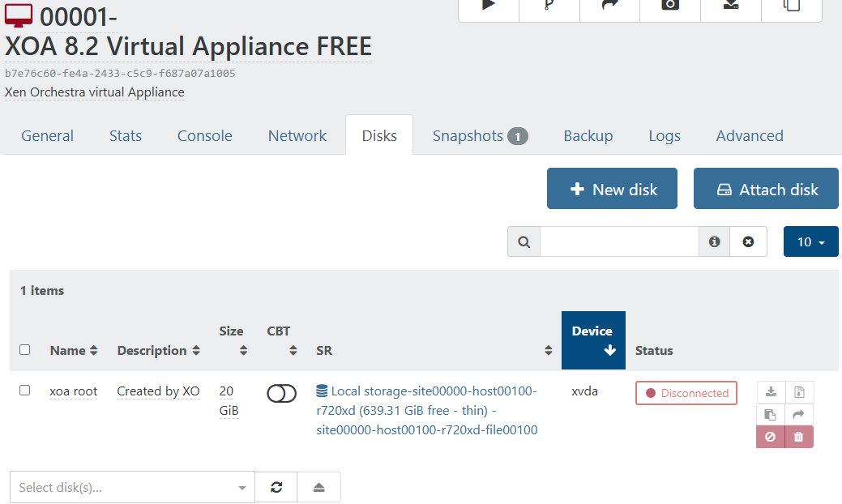842x504 pixels.
Task: Start the VM with the play icon
Action: tap(489, 6)
